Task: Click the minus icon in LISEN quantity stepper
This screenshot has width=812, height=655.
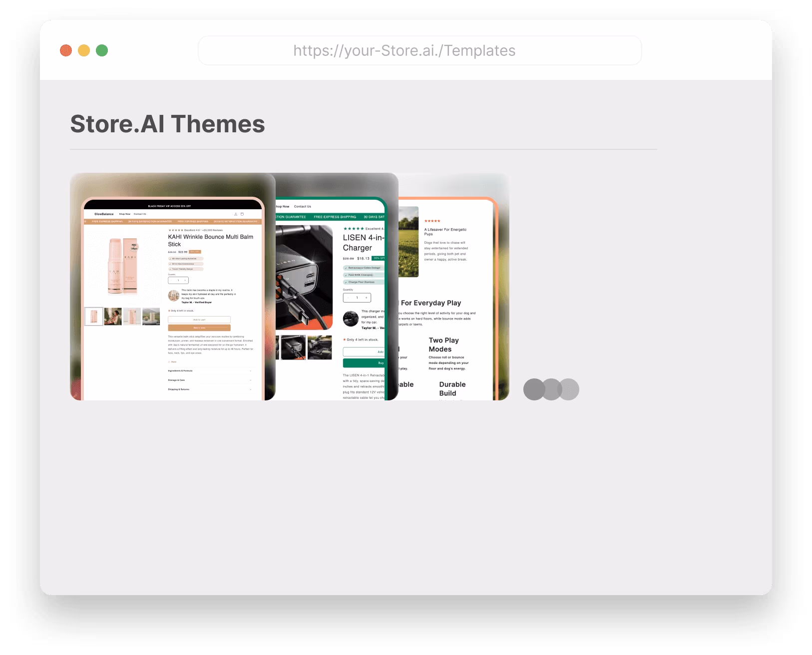Action: click(x=348, y=298)
